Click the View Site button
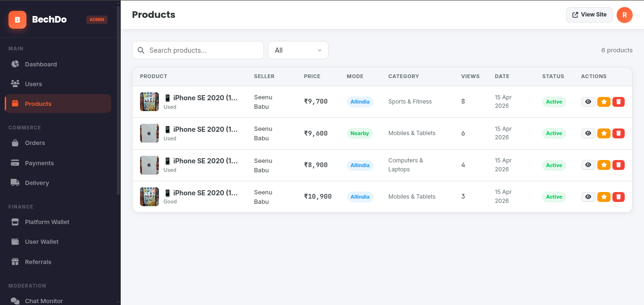Image resolution: width=644 pixels, height=305 pixels. [x=589, y=15]
